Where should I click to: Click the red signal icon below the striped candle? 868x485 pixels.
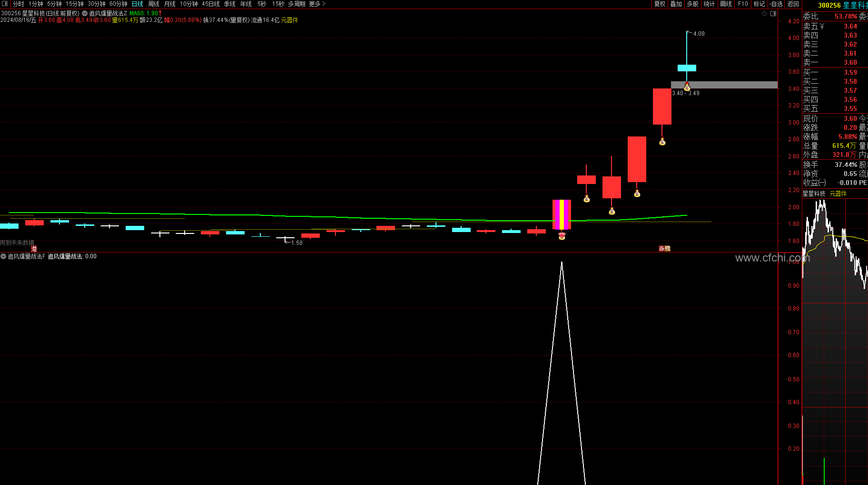562,236
